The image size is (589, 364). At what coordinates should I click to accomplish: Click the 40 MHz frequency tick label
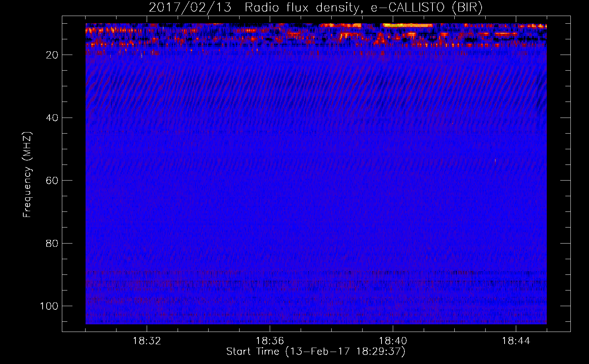tap(52, 118)
